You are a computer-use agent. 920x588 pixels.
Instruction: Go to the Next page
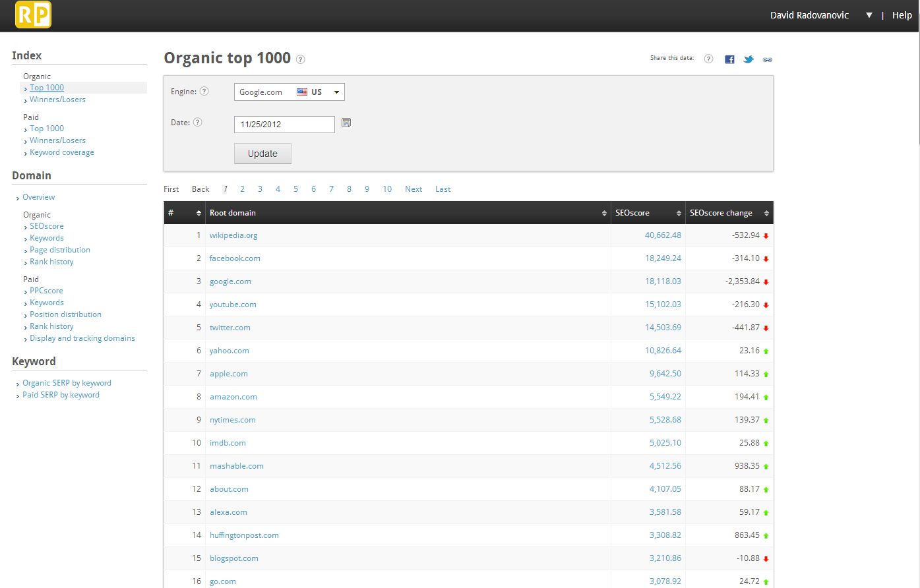[x=414, y=189]
